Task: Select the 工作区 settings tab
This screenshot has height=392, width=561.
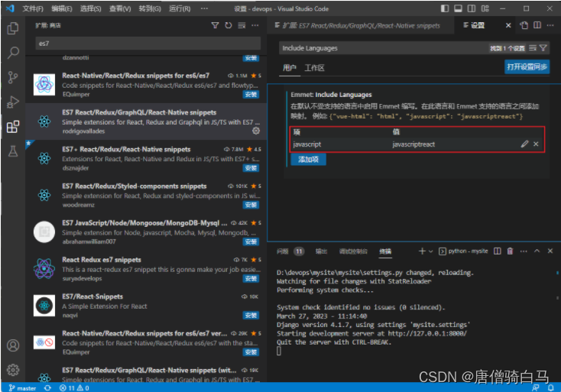Action: coord(314,67)
